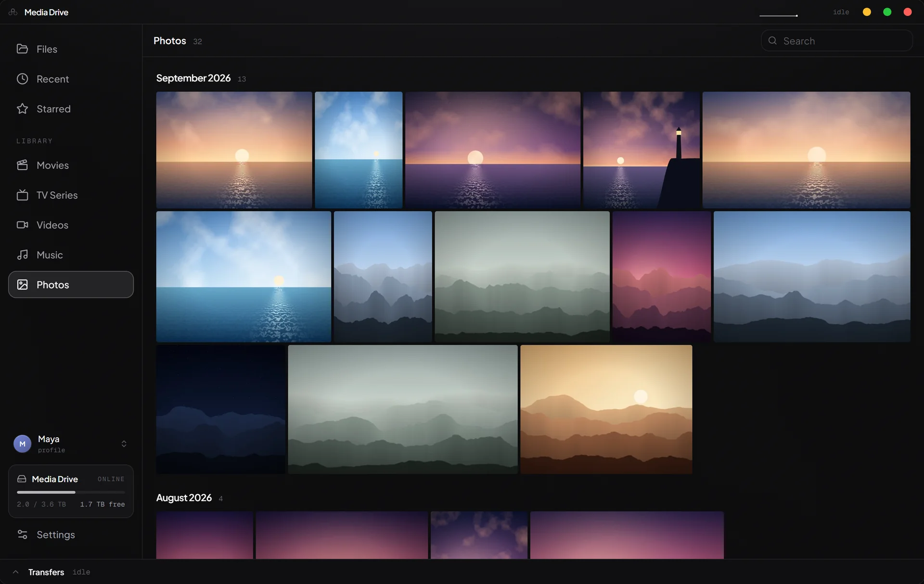Click Maya's profile avatar

point(22,444)
